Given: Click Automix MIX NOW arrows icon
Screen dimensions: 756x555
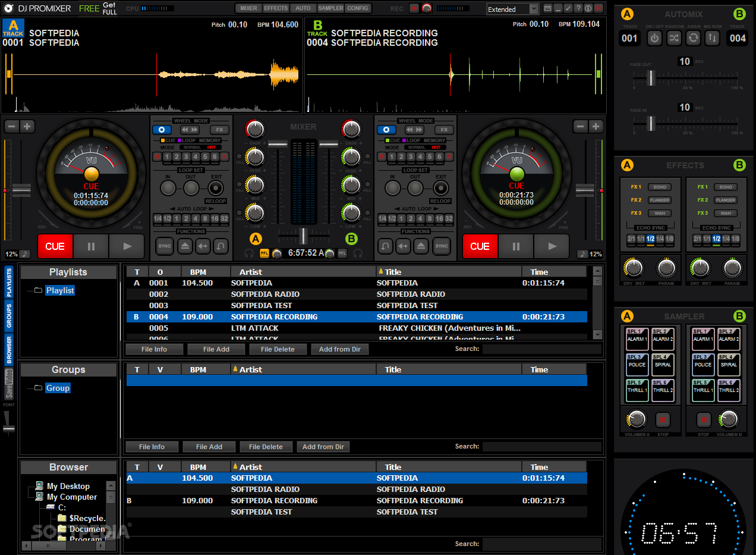Looking at the screenshot, I should (713, 38).
